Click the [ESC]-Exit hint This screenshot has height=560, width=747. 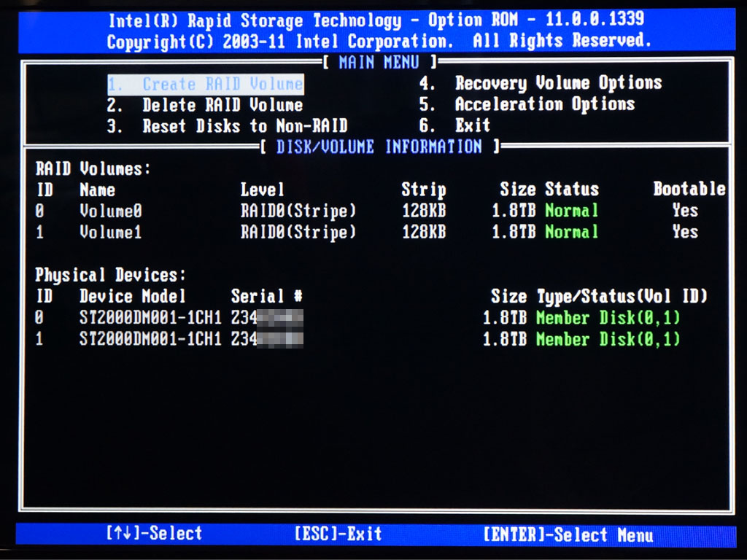[x=338, y=533]
